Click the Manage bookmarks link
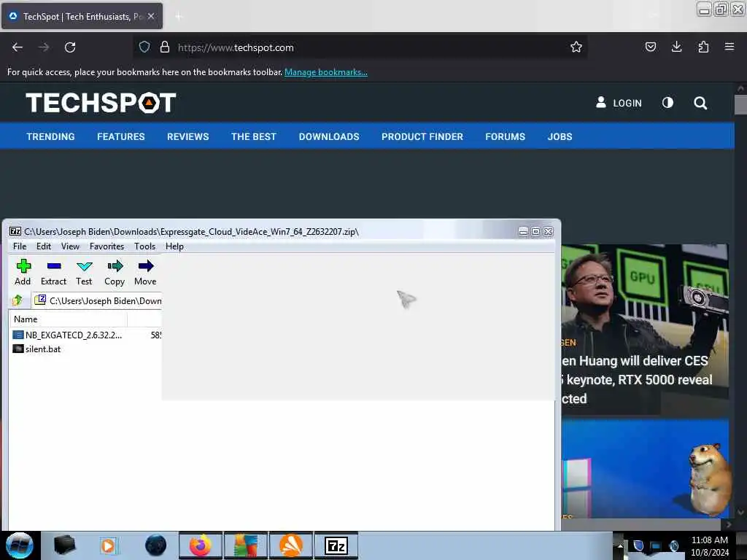Image resolution: width=747 pixels, height=560 pixels. coord(326,72)
